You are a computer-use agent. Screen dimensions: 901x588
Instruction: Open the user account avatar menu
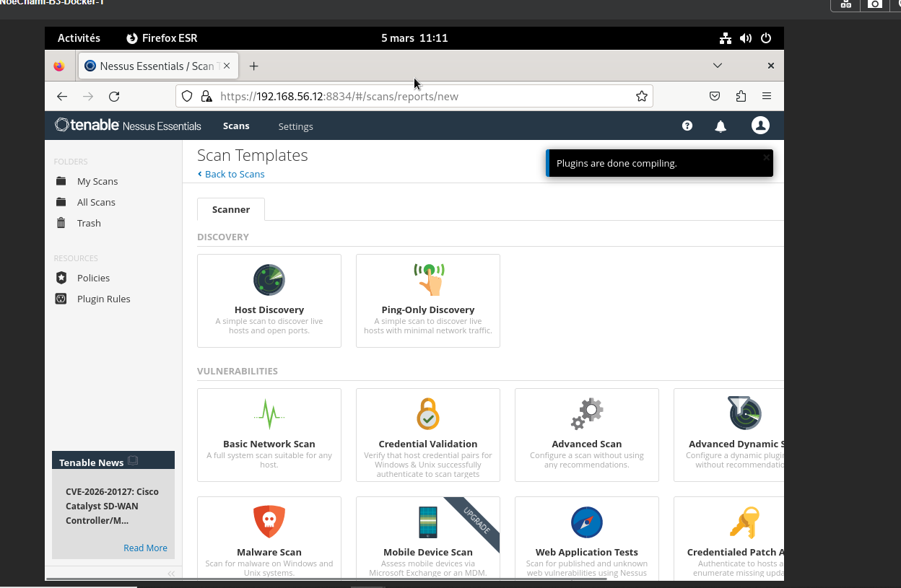pos(760,126)
